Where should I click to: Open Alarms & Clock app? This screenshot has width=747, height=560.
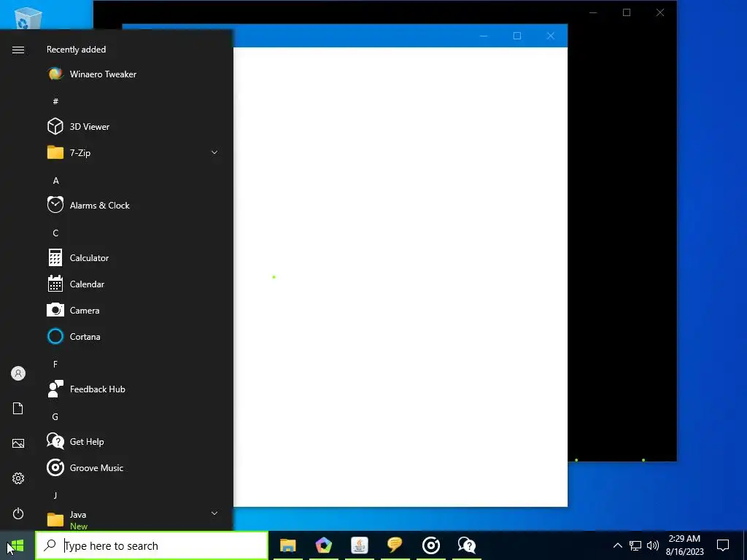(133, 205)
